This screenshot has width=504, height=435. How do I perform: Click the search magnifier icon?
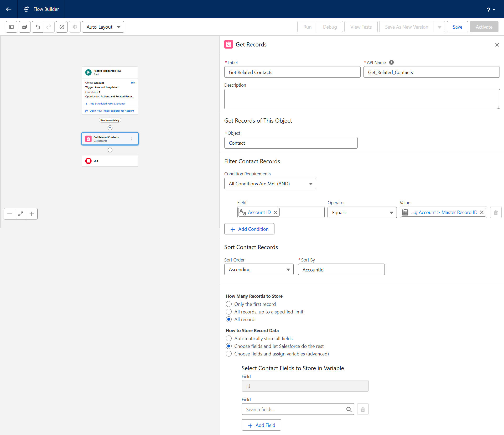click(349, 409)
